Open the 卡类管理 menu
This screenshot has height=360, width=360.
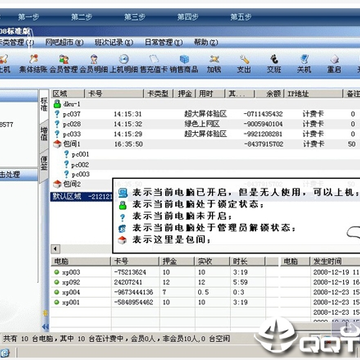pos(17,43)
